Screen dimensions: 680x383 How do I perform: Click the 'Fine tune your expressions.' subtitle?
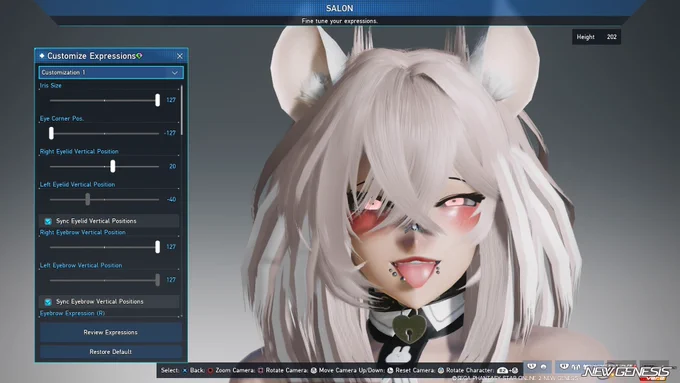click(340, 21)
